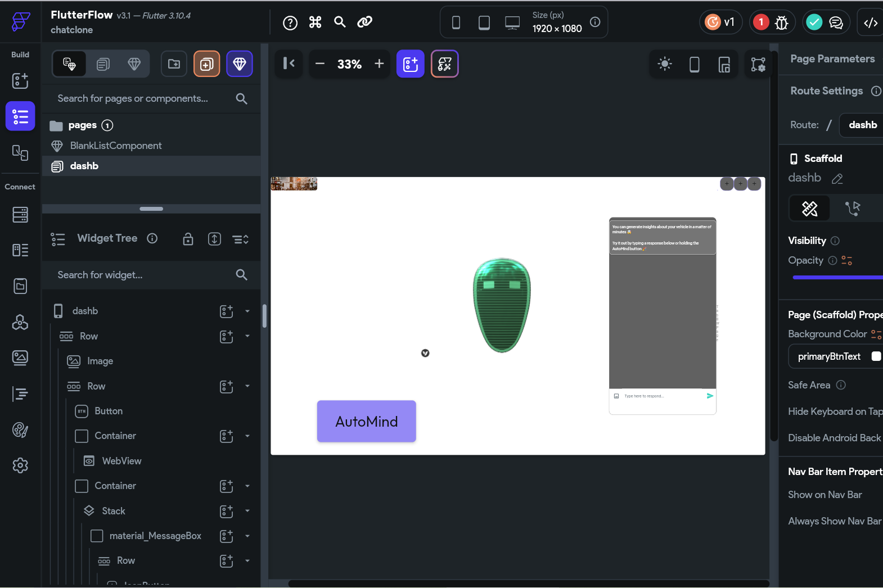Open API Calls sidebar icon

pos(20,322)
